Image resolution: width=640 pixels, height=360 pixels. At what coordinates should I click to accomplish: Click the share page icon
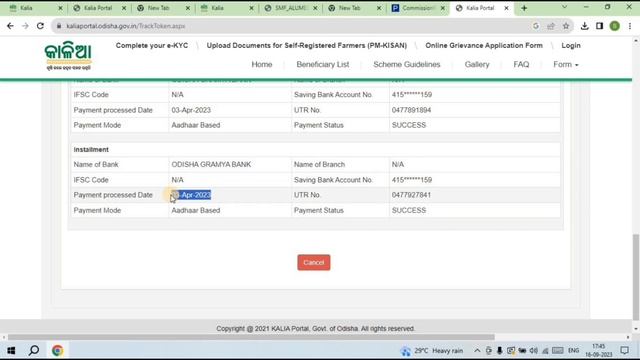coord(551,26)
